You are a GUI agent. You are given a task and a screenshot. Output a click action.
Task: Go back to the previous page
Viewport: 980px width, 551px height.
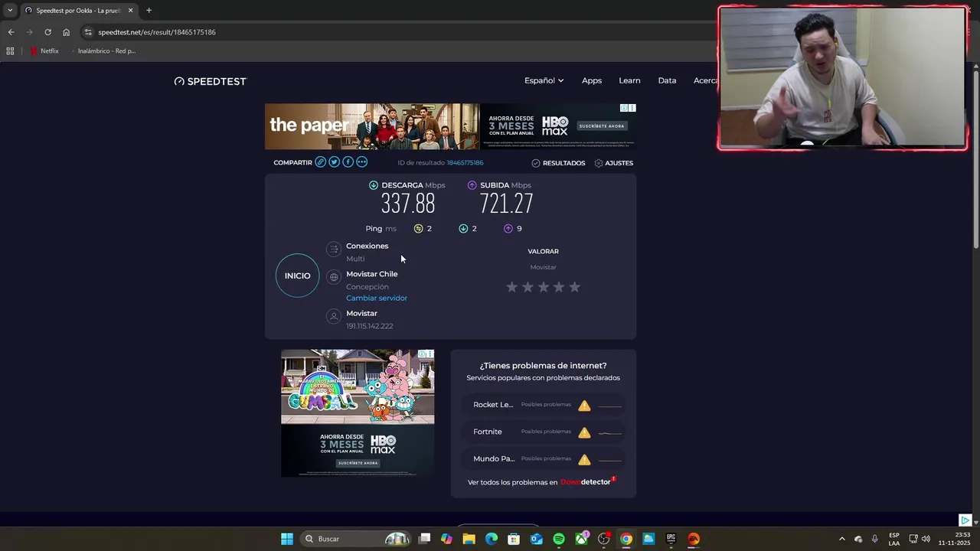(x=11, y=32)
